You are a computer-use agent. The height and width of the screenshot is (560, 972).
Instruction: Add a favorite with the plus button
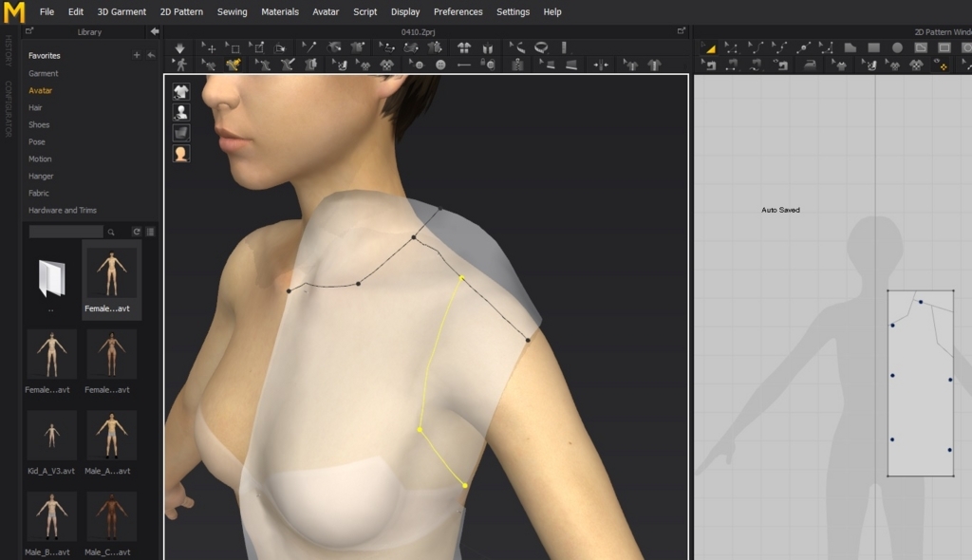[137, 55]
